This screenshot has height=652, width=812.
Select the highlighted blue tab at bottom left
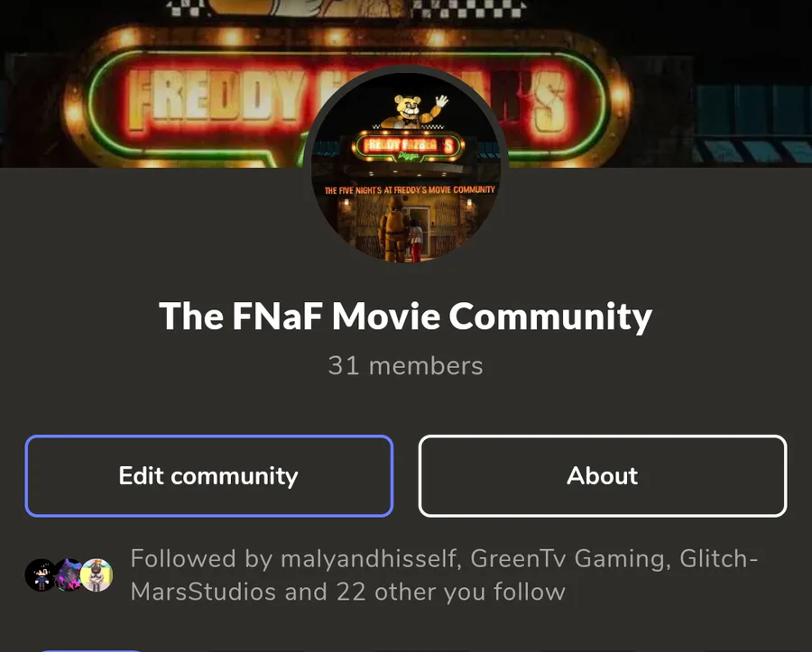coord(91,650)
